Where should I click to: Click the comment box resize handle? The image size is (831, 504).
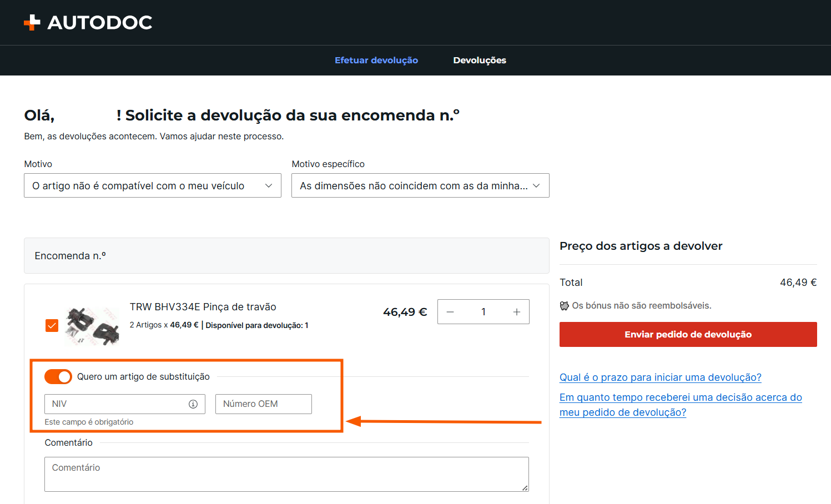[525, 488]
